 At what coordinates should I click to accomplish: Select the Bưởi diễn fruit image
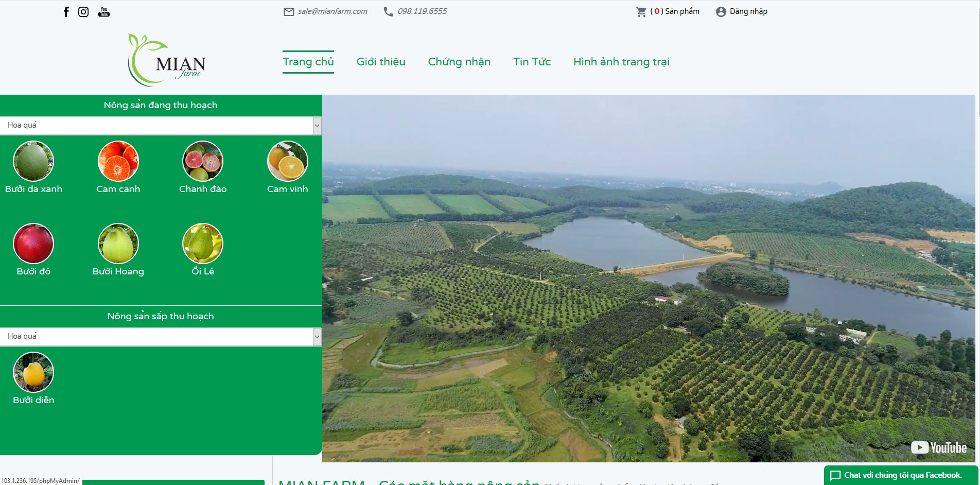33,372
